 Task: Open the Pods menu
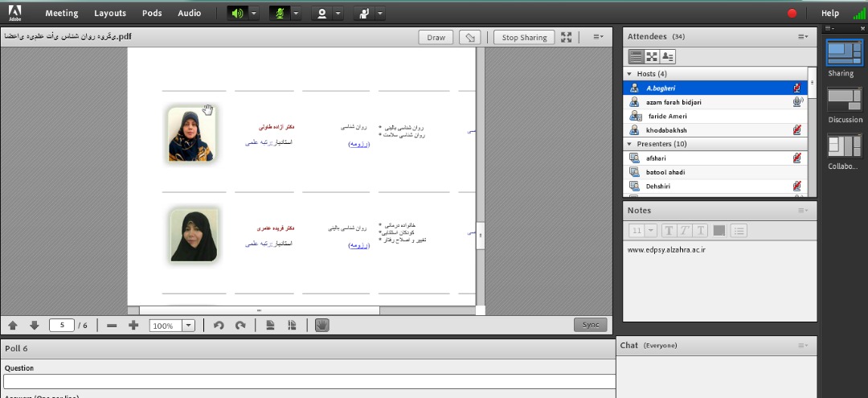(152, 14)
